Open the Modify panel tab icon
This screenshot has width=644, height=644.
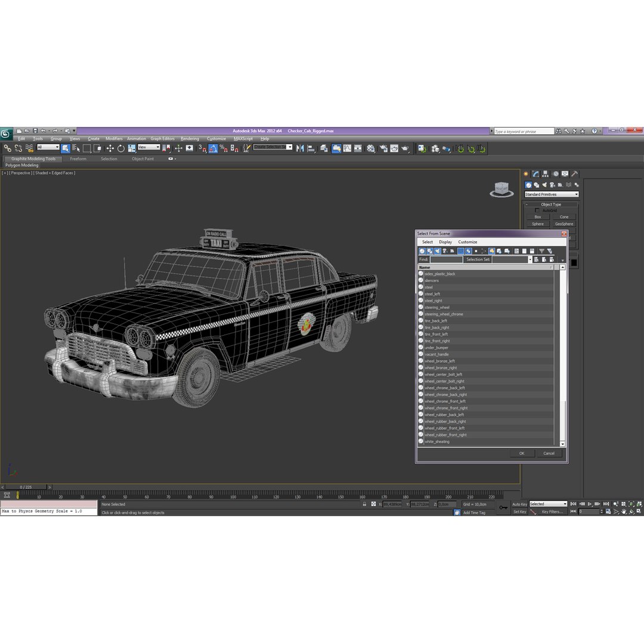click(x=535, y=174)
